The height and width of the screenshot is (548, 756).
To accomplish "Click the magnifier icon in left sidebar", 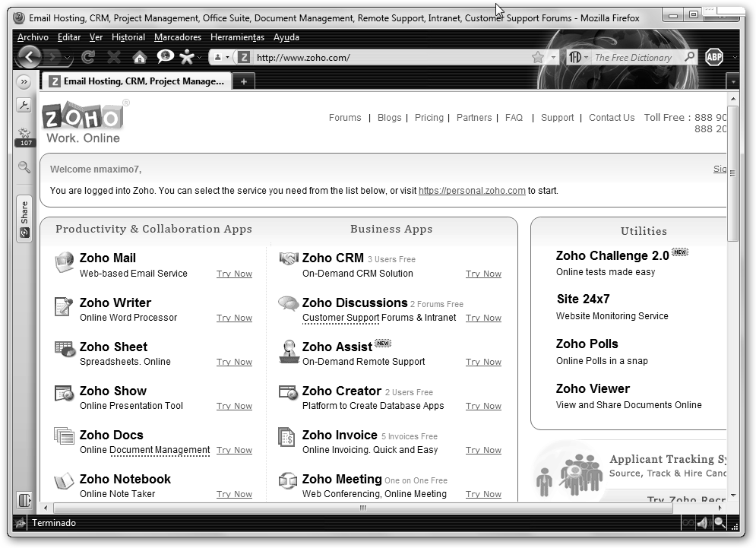I will click(x=24, y=167).
